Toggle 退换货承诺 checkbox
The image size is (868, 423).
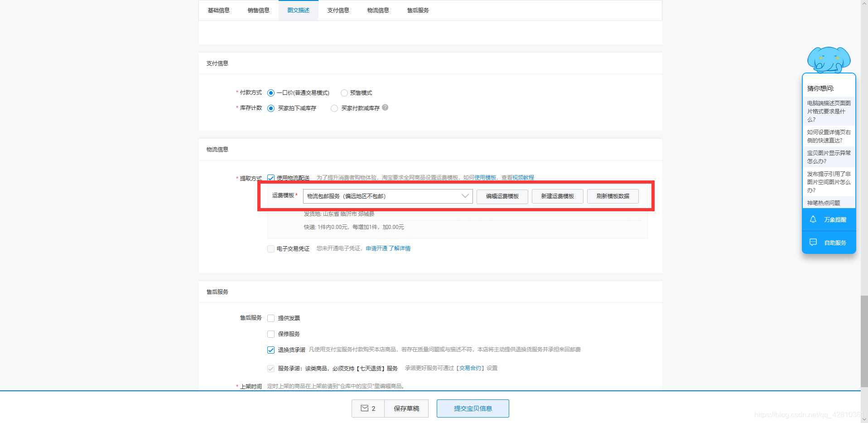(x=271, y=350)
